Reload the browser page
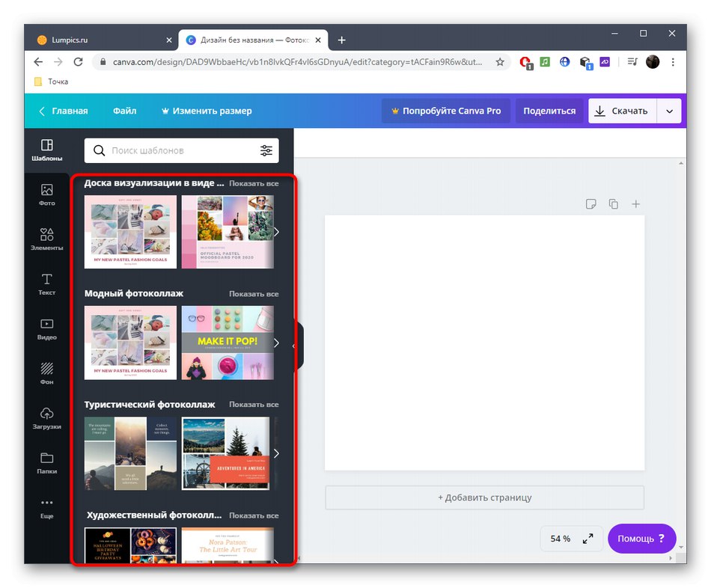This screenshot has width=711, height=588. pos(78,61)
